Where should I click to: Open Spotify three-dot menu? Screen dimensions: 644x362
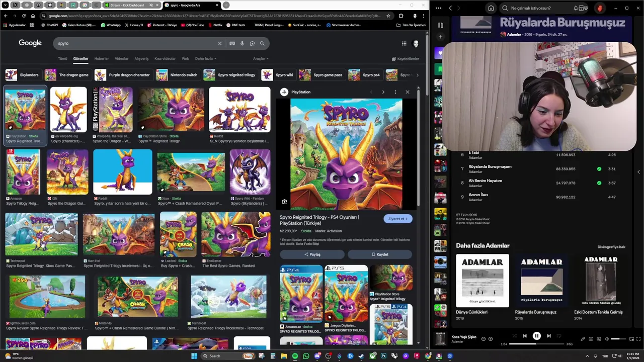(439, 8)
